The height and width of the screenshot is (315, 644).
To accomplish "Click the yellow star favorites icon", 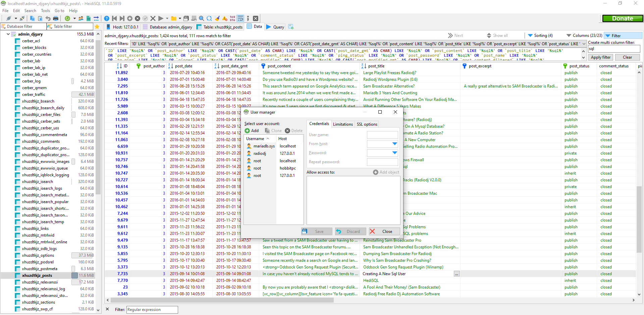I will pyautogui.click(x=97, y=26).
